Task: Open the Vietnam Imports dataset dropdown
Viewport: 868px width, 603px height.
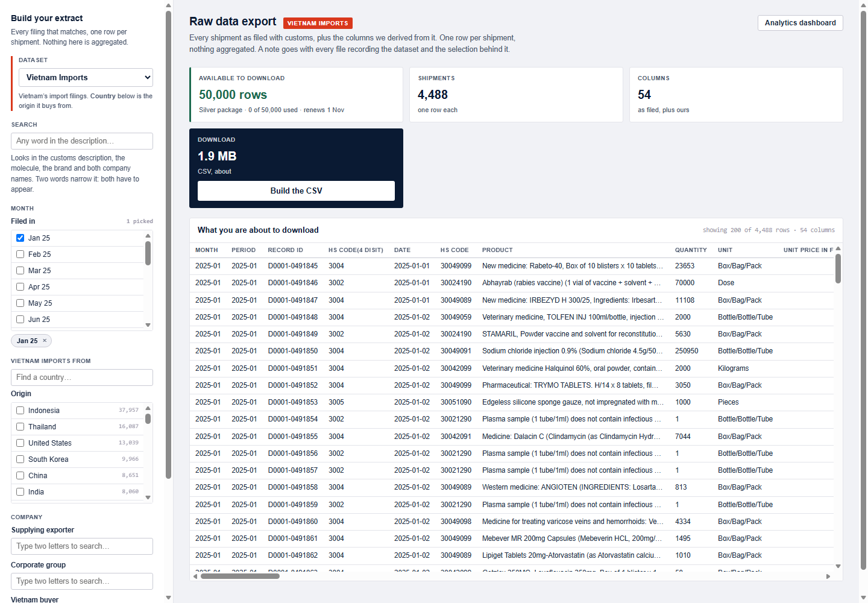Action: [86, 77]
